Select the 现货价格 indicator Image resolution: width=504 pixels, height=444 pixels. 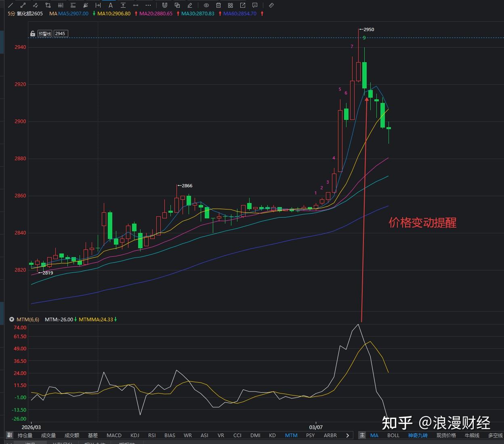click(x=446, y=435)
